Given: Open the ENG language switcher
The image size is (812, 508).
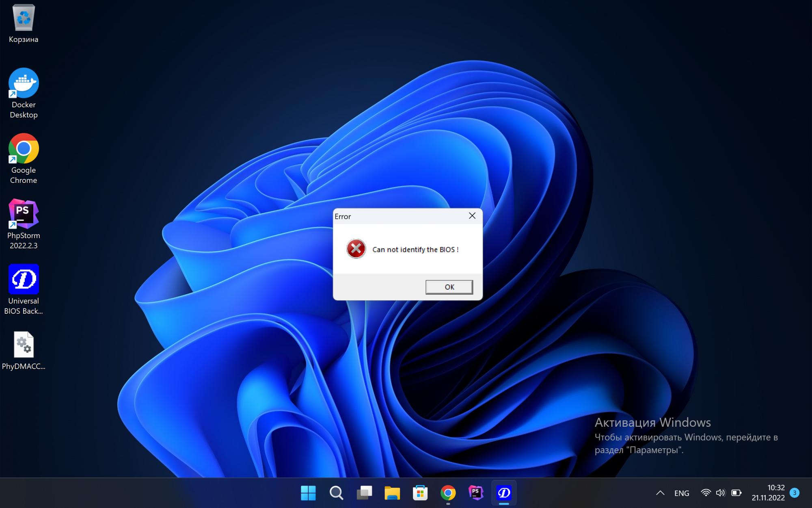Looking at the screenshot, I should point(682,493).
